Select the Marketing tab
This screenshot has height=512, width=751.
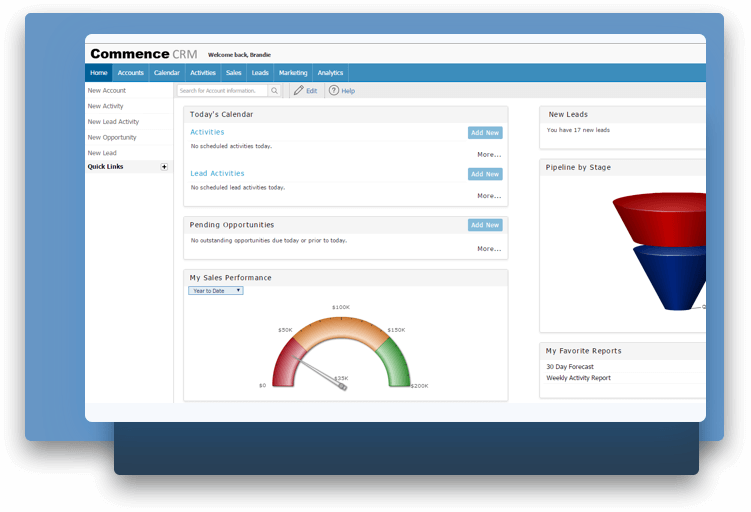[293, 73]
